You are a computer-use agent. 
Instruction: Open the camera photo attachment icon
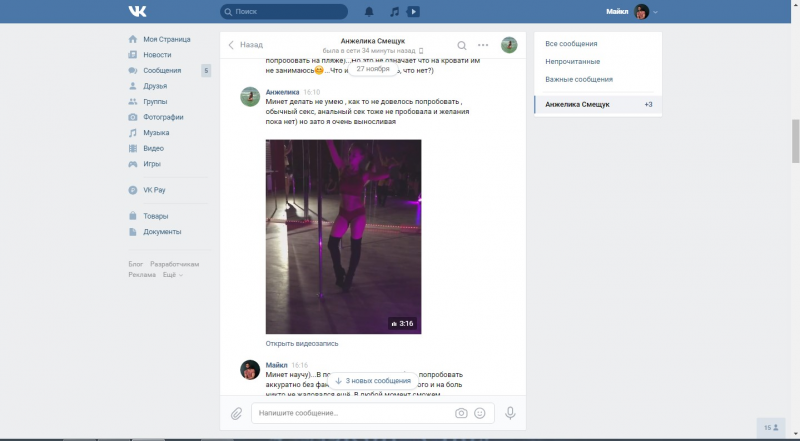pos(461,413)
